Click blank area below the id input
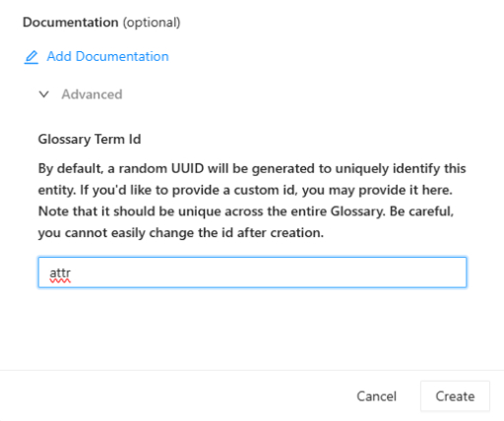504x421 pixels. pyautogui.click(x=252, y=328)
